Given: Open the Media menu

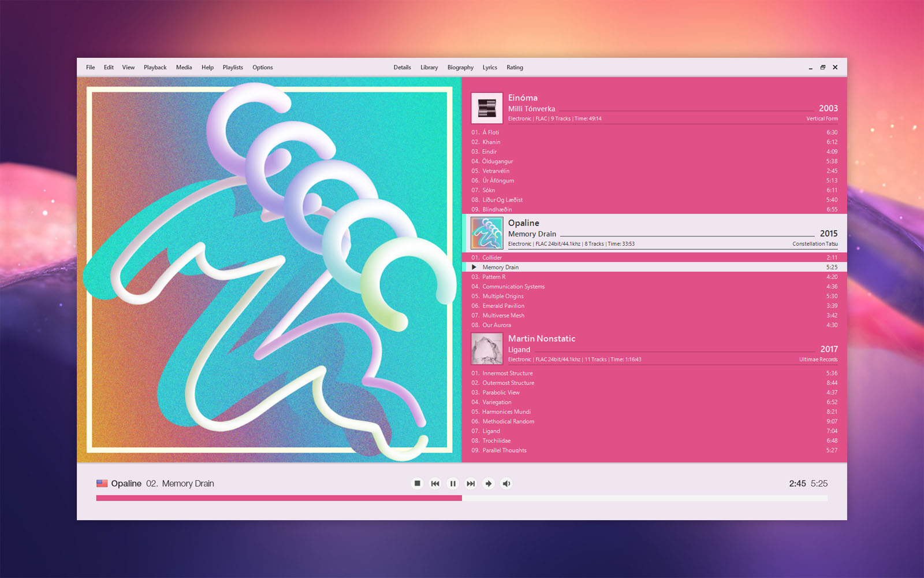Looking at the screenshot, I should coord(184,67).
